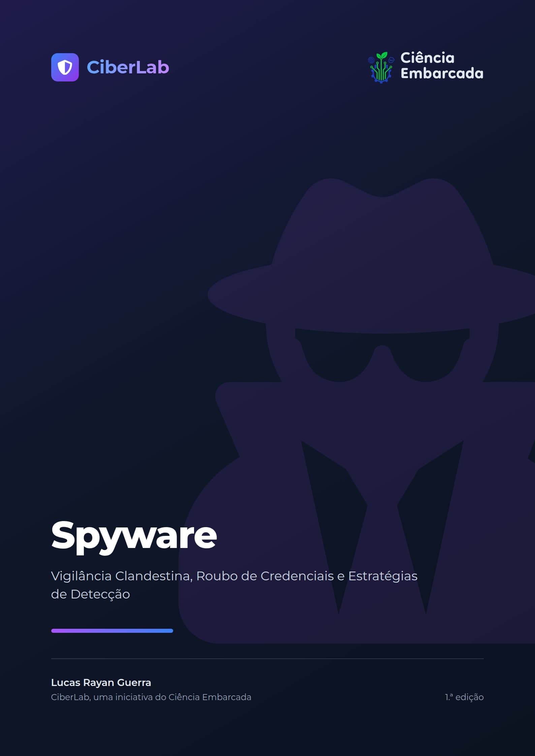Click the author name "Lucas Rayan Guerra"

pyautogui.click(x=101, y=683)
